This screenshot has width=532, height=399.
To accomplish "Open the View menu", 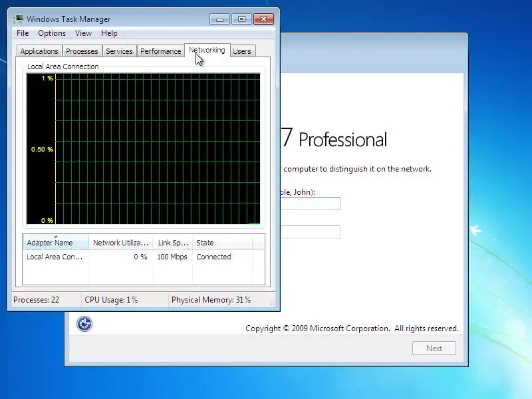I will click(84, 33).
